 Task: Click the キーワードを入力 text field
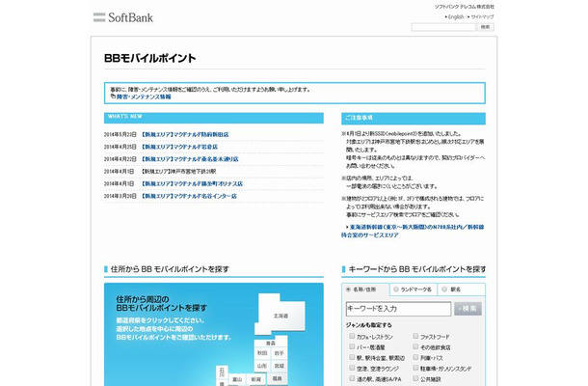(x=398, y=309)
